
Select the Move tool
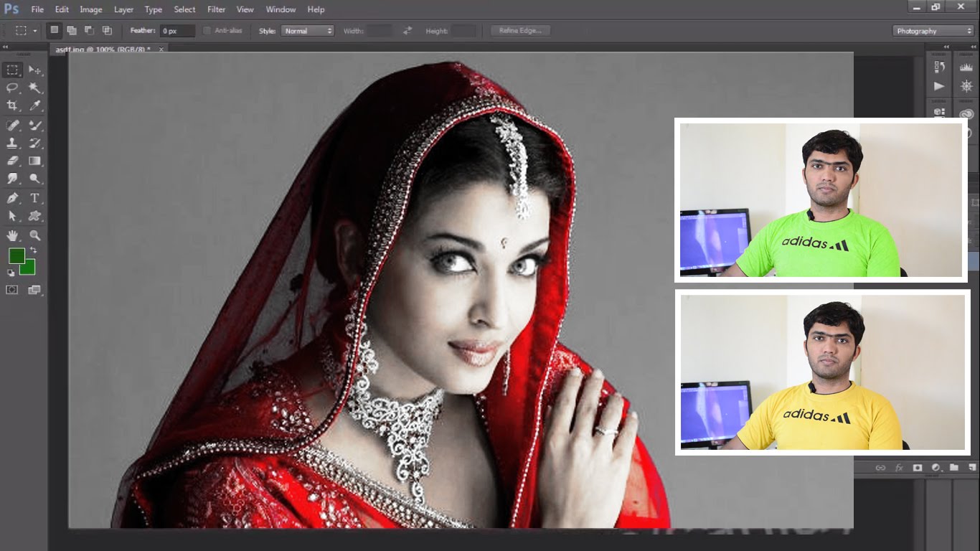(x=36, y=70)
